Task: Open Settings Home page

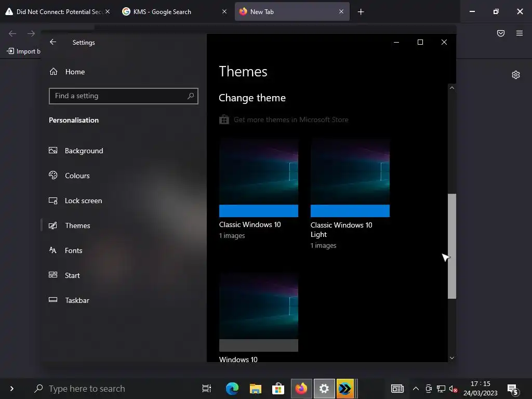Action: pos(67,72)
